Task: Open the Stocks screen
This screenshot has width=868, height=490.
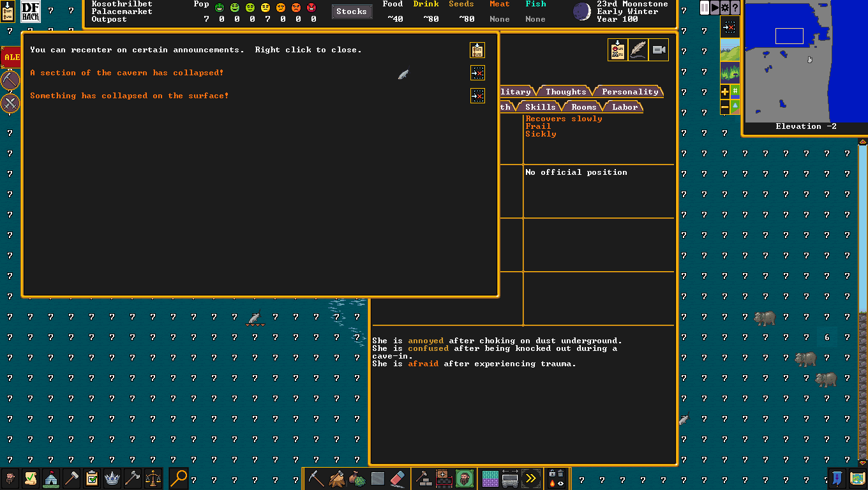Action: click(x=352, y=11)
